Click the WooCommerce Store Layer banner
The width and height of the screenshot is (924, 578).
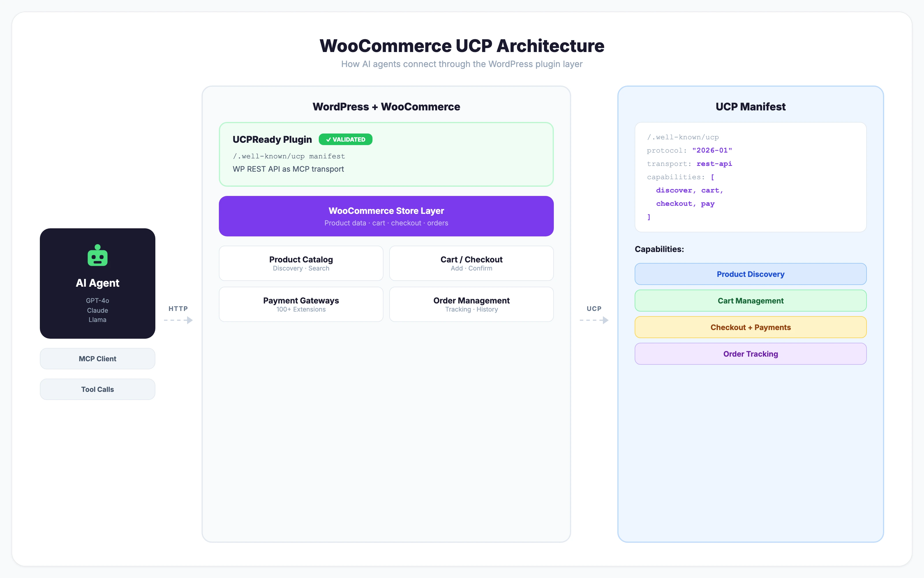pyautogui.click(x=386, y=216)
